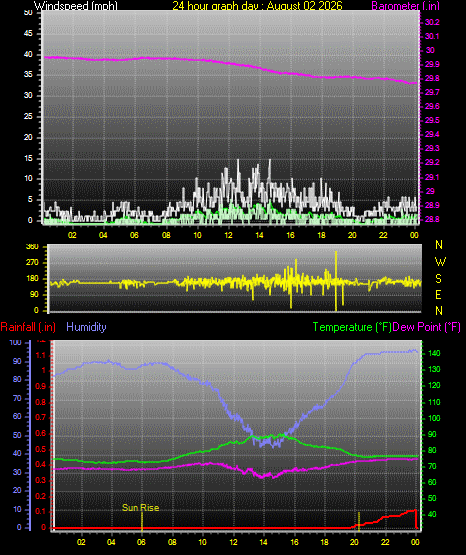466x555 pixels.
Task: Click the '29.9' barometer scale value
Action: (432, 64)
